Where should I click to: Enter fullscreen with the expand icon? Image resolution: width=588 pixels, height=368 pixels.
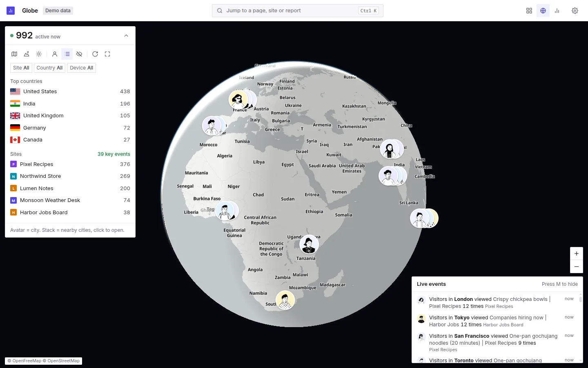point(107,54)
